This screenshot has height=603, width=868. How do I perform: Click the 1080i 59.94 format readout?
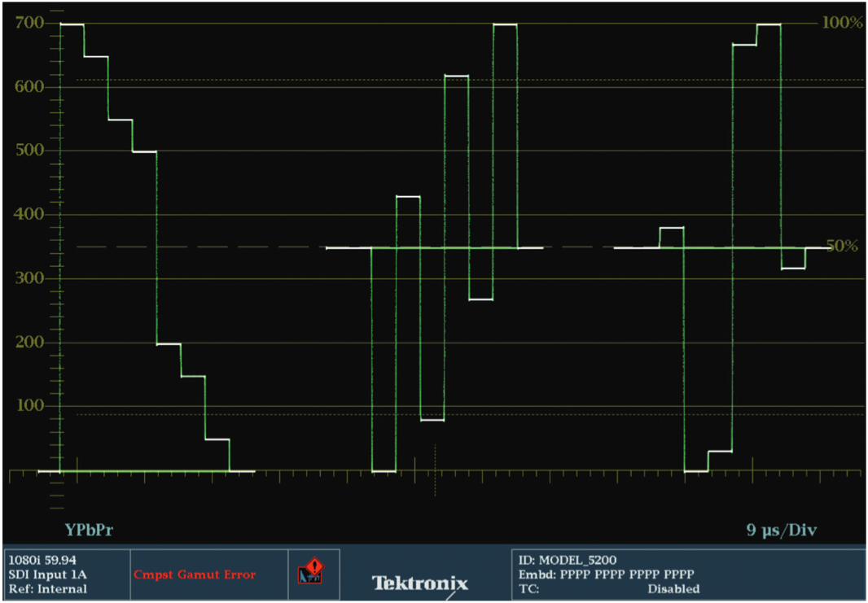[x=42, y=561]
